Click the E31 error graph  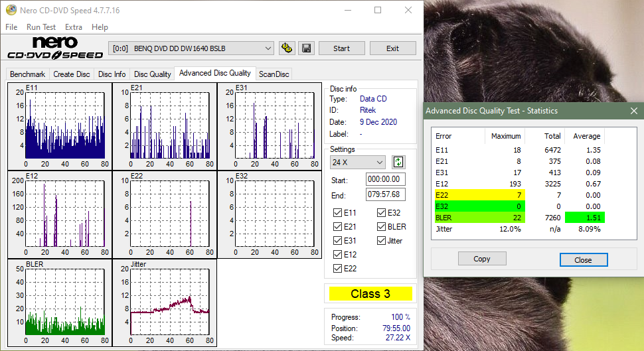point(270,127)
